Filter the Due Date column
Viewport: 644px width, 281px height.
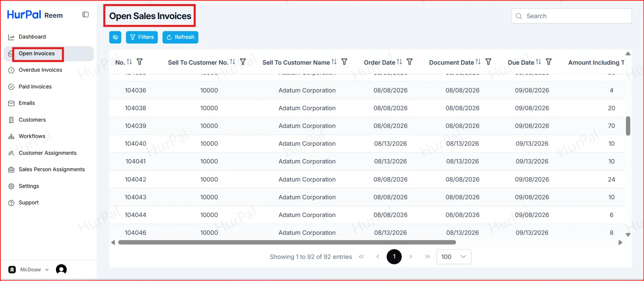pos(549,62)
